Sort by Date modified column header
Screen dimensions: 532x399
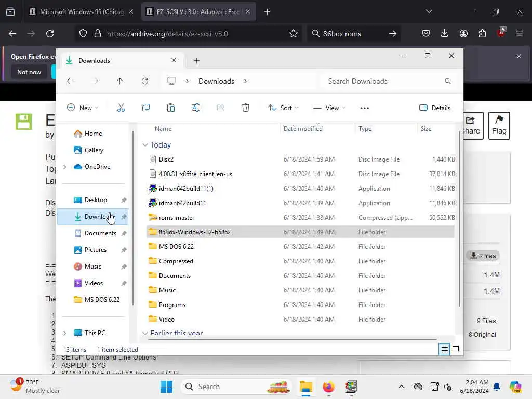[303, 129]
